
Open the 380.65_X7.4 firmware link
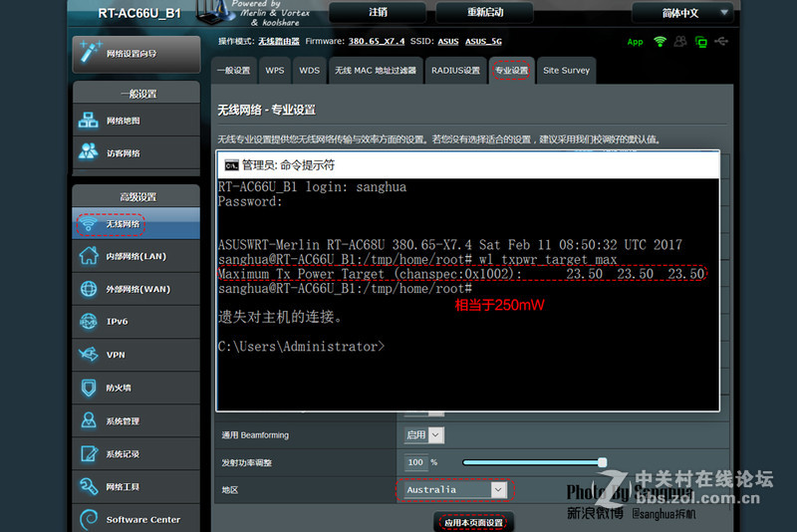(377, 41)
